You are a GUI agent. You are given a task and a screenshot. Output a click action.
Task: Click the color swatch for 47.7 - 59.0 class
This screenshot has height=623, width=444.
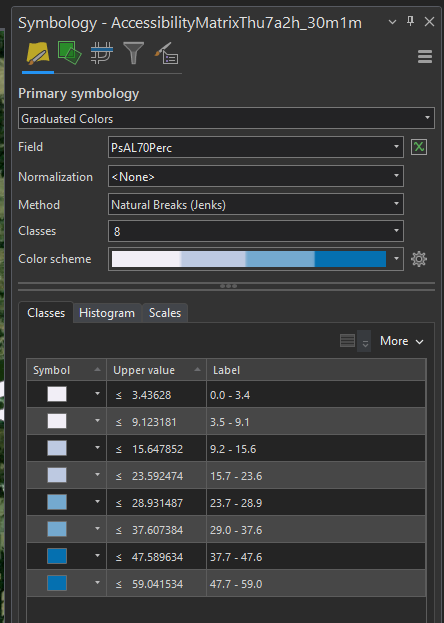point(57,583)
